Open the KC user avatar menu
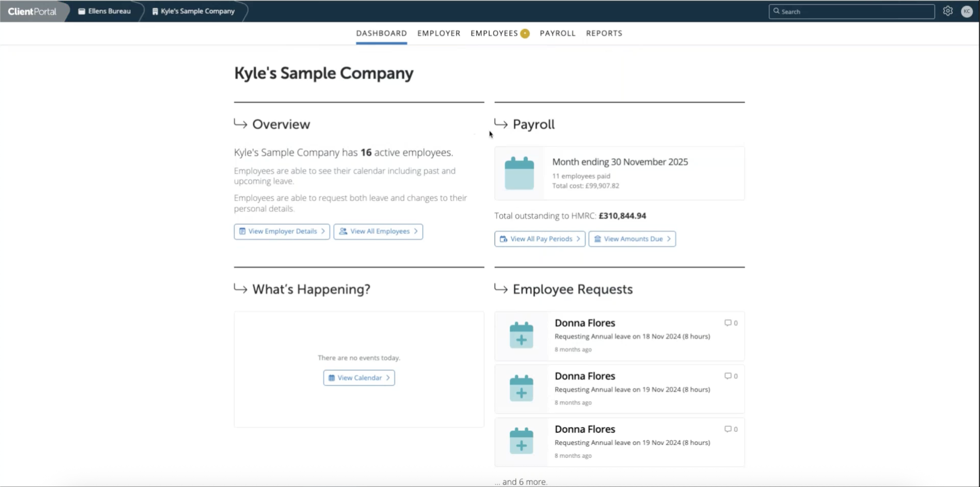This screenshot has width=980, height=487. click(x=967, y=11)
